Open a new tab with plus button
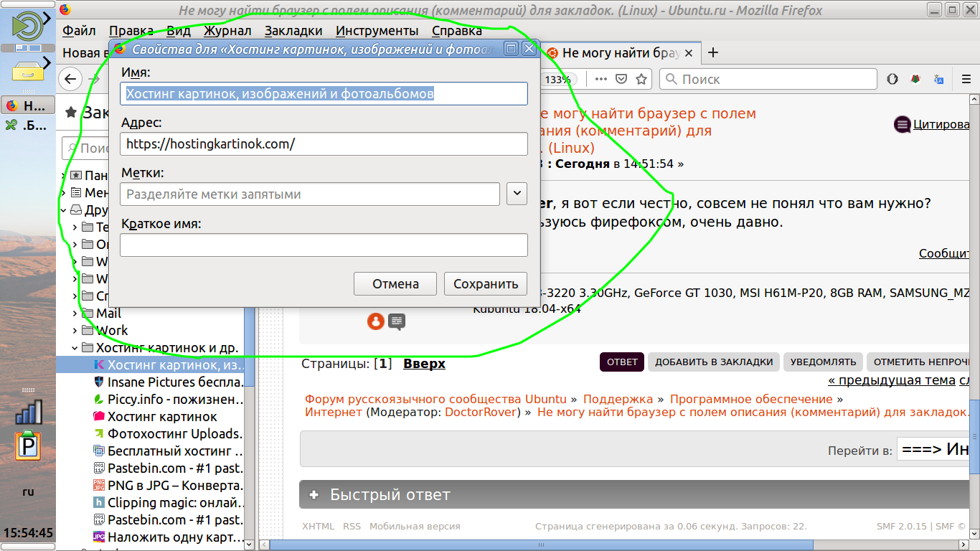Image resolution: width=980 pixels, height=551 pixels. (x=712, y=53)
